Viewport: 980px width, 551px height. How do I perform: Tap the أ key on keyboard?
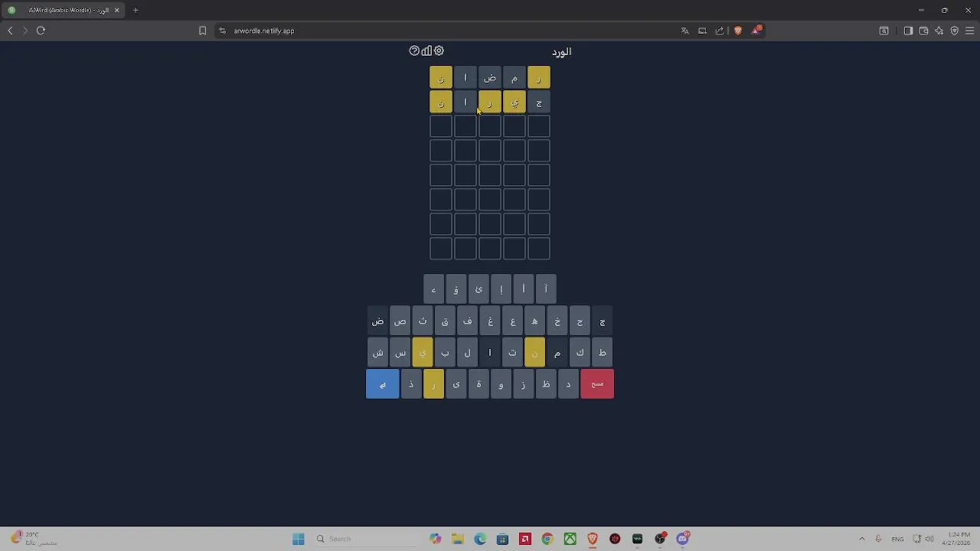(523, 289)
